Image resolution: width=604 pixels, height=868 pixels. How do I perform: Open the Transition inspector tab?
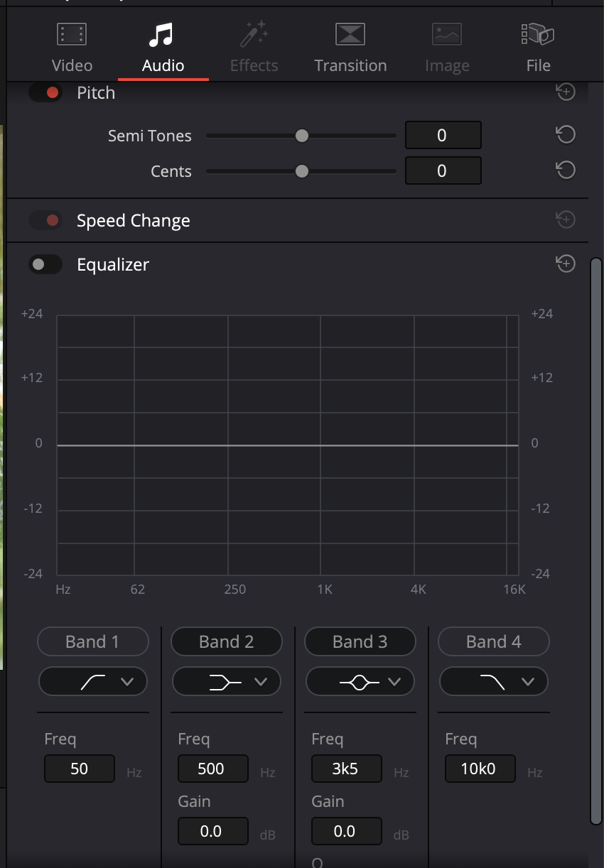click(x=350, y=48)
